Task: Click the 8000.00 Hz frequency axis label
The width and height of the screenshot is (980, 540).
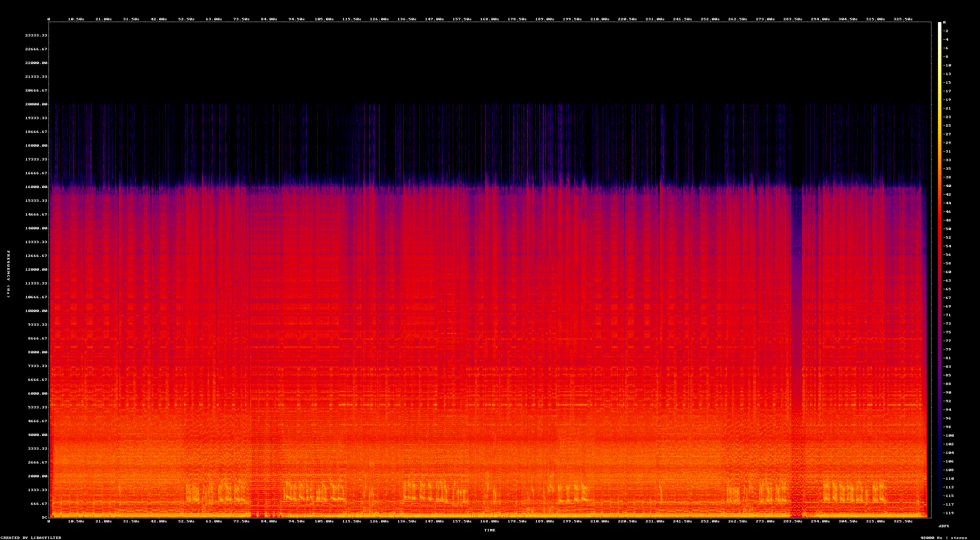Action: 37,352
